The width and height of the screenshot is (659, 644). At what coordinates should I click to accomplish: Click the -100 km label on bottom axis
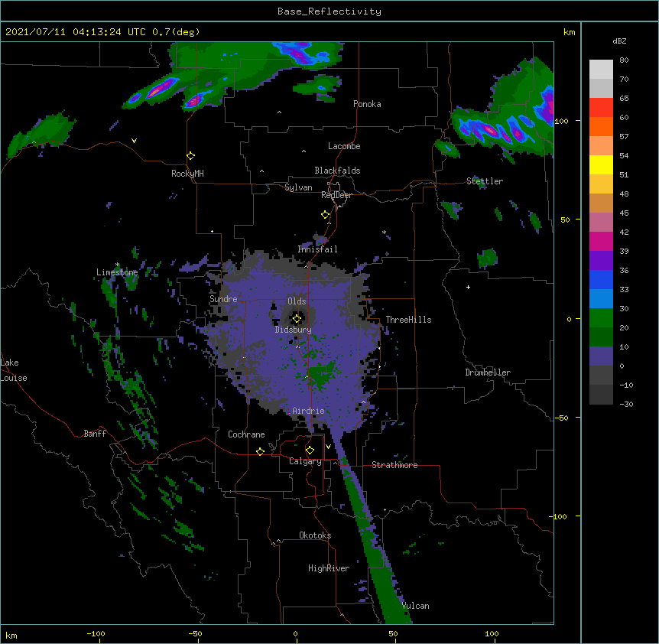[96, 633]
